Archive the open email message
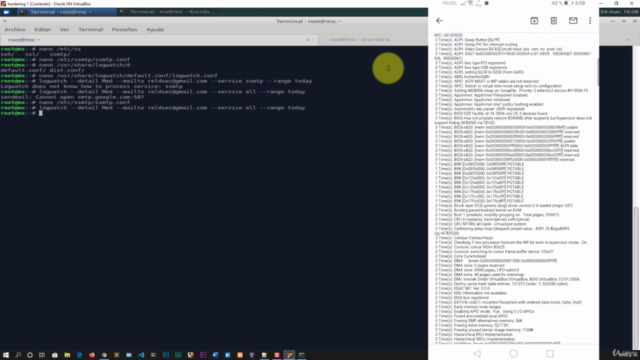The width and height of the screenshot is (640, 360). (x=534, y=20)
